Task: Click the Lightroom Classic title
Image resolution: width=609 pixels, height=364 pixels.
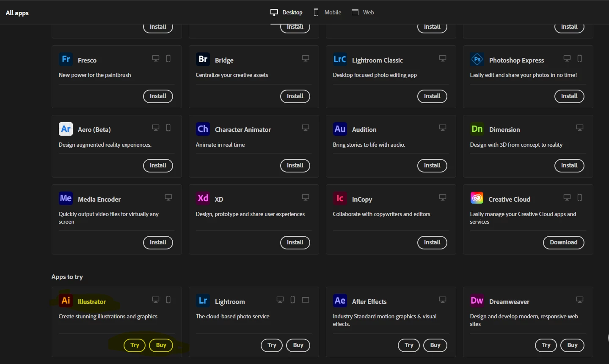Action: pyautogui.click(x=378, y=60)
